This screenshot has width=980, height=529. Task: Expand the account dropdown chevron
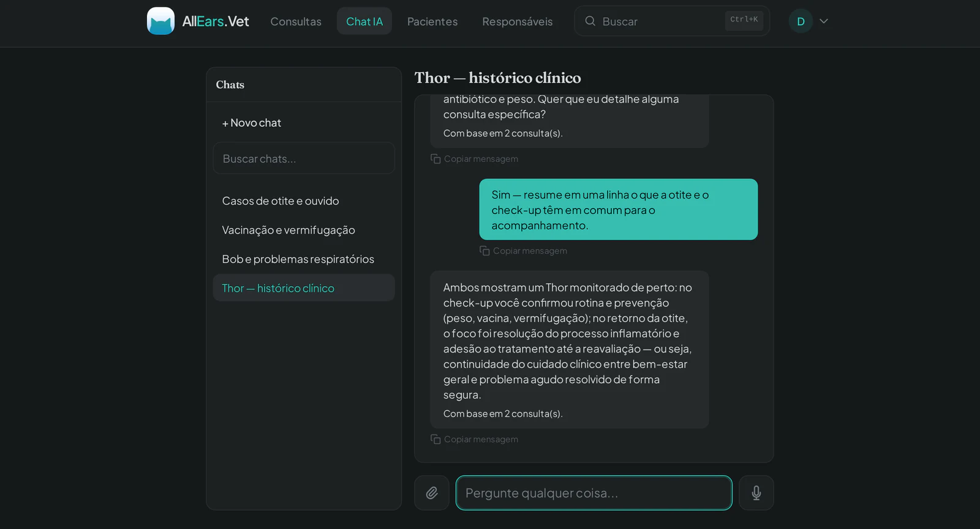(x=824, y=21)
